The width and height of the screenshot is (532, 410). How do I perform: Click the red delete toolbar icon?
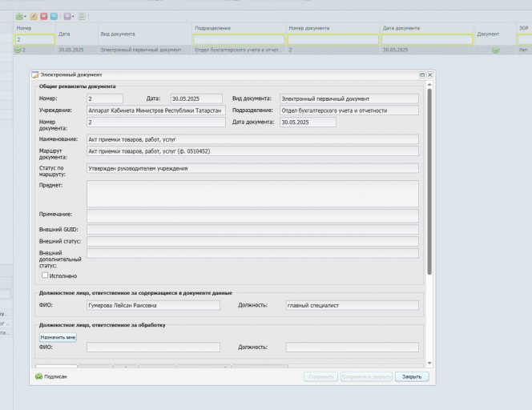point(44,16)
